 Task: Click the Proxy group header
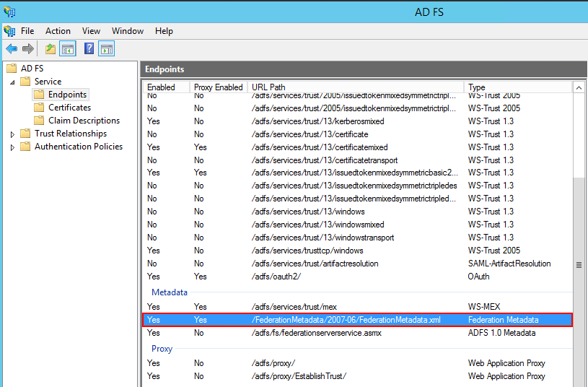pos(162,348)
